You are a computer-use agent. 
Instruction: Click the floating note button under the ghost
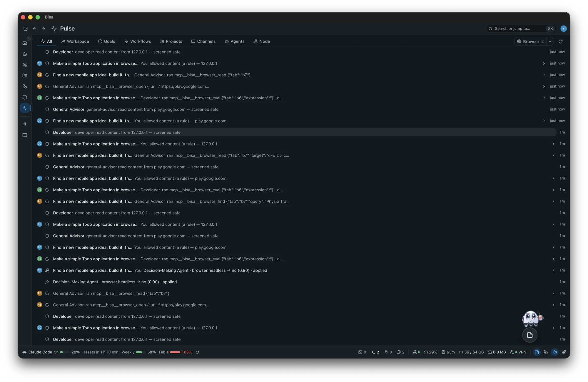(x=530, y=335)
